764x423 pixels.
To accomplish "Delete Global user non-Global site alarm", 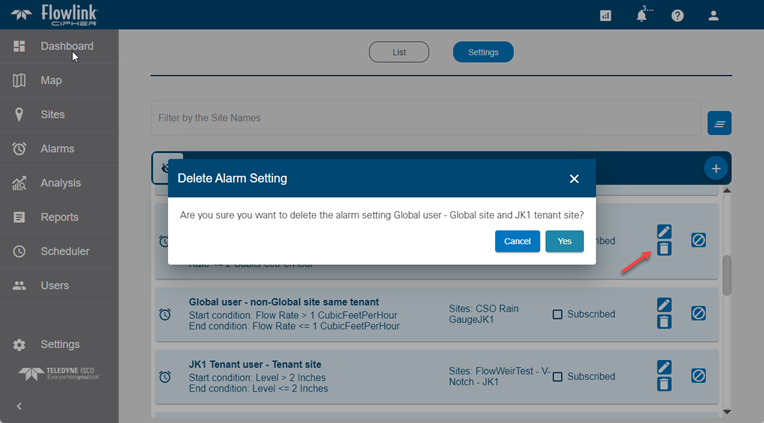I will tap(664, 322).
